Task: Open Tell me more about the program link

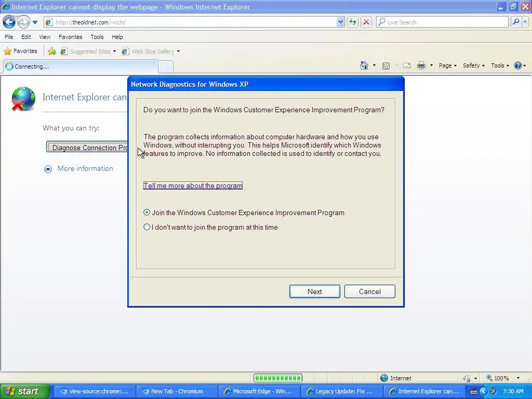Action: point(193,185)
